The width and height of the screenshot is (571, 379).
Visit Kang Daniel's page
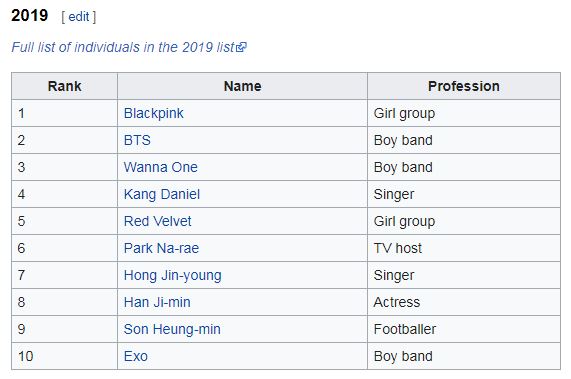coord(162,194)
